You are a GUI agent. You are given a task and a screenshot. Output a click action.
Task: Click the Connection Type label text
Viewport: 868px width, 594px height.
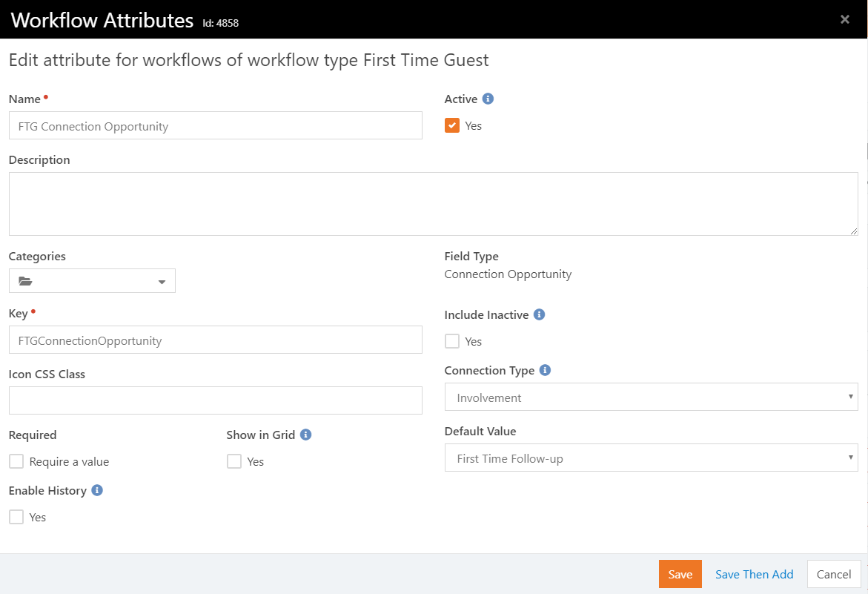(x=489, y=370)
